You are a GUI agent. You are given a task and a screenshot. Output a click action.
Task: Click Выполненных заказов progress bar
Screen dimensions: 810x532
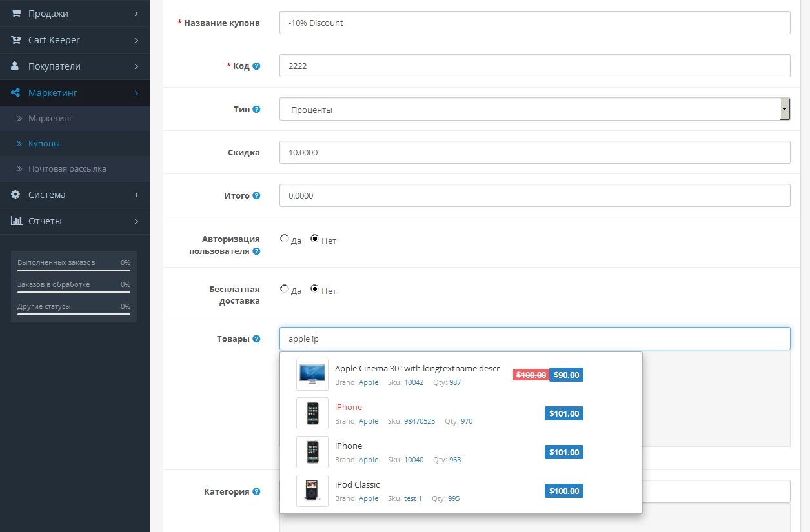click(x=74, y=271)
